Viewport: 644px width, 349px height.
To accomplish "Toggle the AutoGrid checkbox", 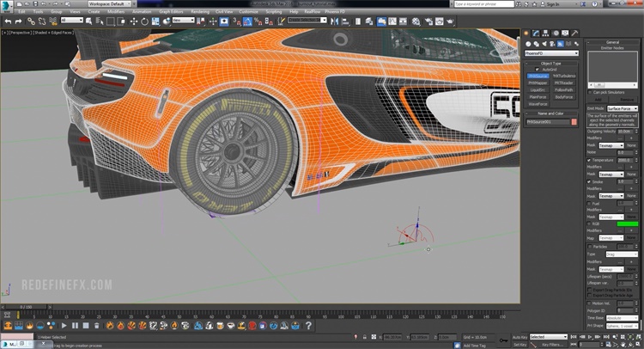I will pos(537,70).
